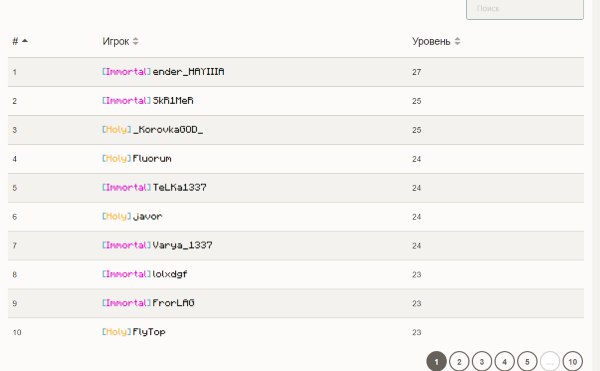Go to page 3
Viewport: 600px width, 371px height.
(482, 361)
